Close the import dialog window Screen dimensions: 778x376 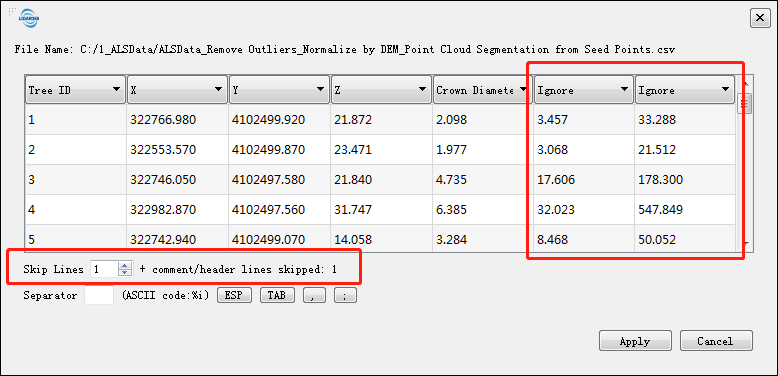tap(759, 18)
